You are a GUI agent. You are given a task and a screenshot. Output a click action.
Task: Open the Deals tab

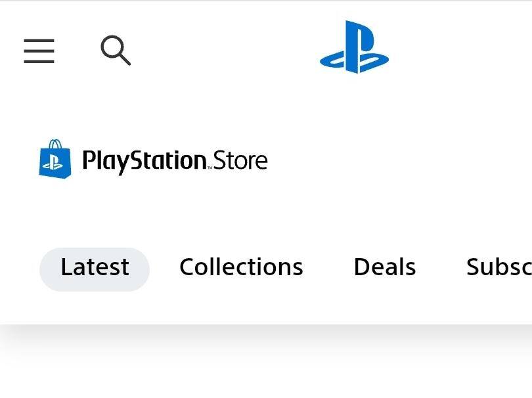coord(384,268)
